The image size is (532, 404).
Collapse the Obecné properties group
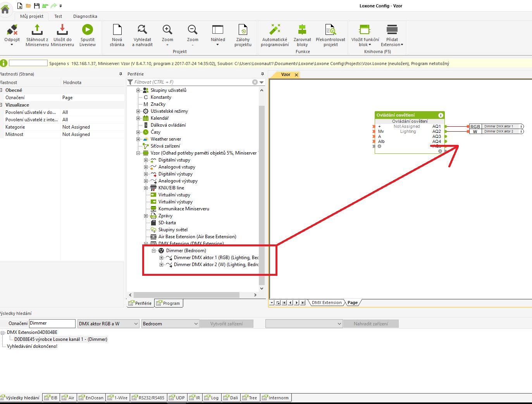tap(1, 90)
